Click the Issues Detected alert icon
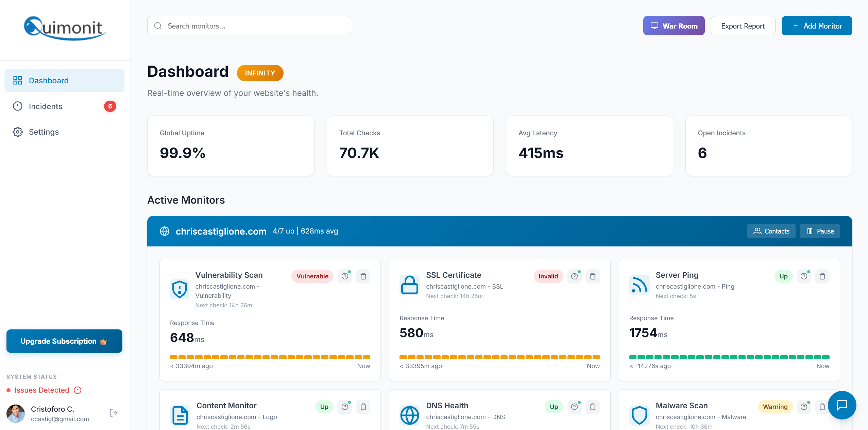The image size is (868, 430). (78, 390)
